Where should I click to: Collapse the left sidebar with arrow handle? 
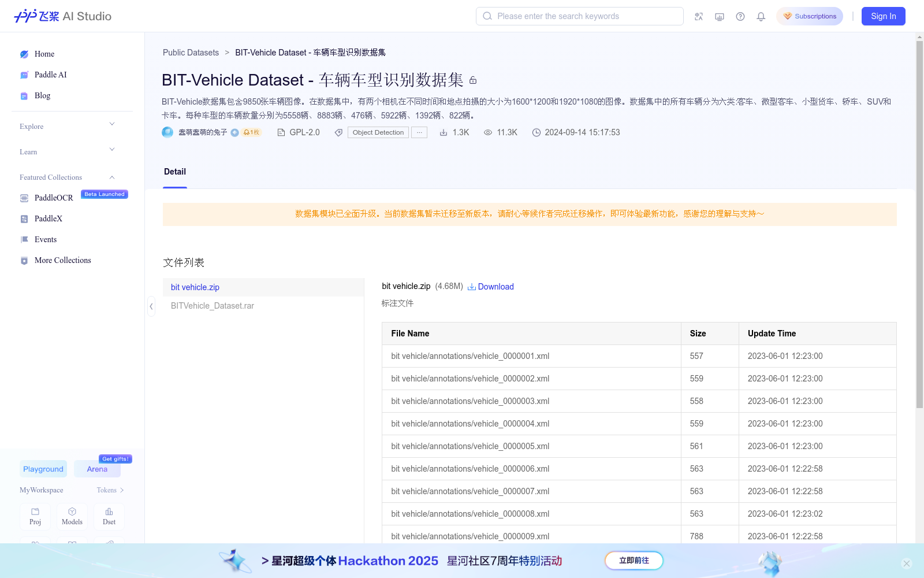[151, 306]
